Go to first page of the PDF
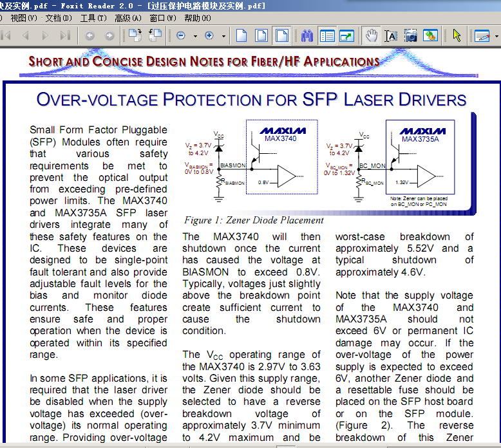The height and width of the screenshot is (448, 501). pyautogui.click(x=6, y=35)
